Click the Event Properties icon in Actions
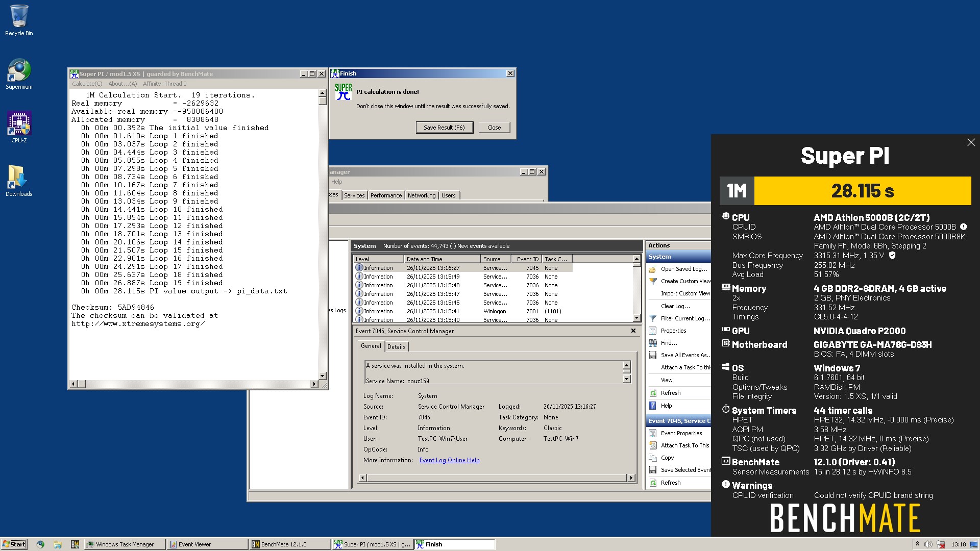This screenshot has width=980, height=551. 652,433
